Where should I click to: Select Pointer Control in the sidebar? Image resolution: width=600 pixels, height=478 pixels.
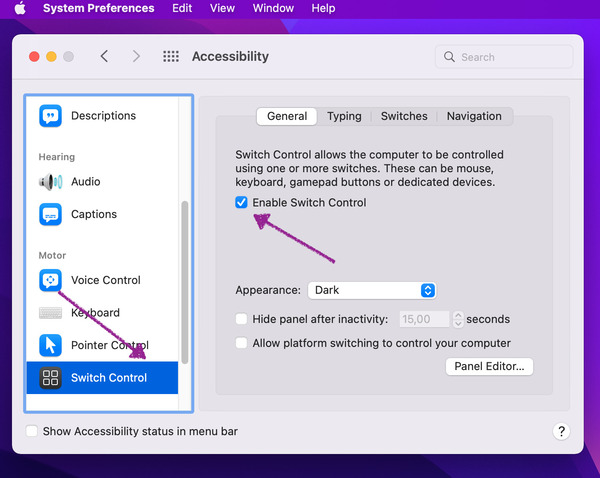[x=102, y=345]
